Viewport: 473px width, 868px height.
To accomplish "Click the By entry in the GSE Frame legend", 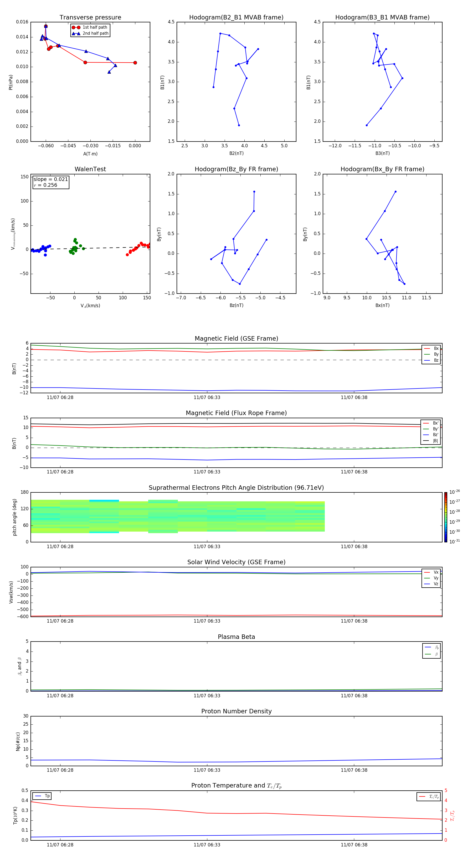I will click(x=431, y=354).
